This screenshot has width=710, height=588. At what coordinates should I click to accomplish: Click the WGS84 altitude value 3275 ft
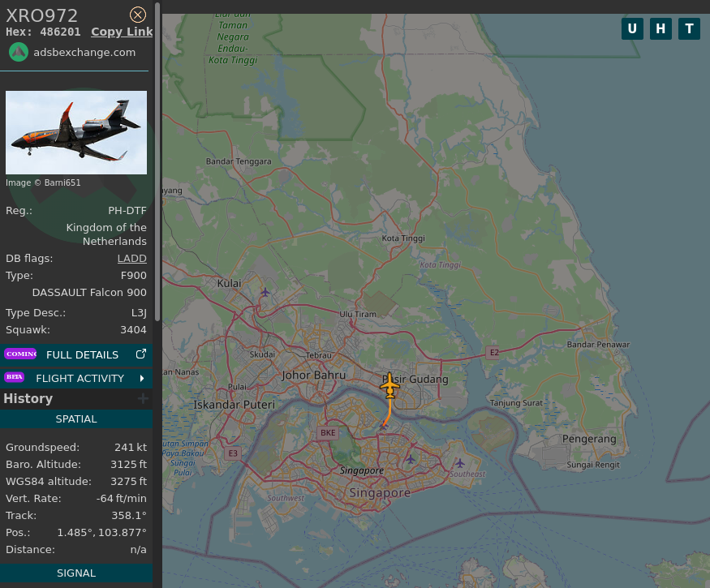128,482
